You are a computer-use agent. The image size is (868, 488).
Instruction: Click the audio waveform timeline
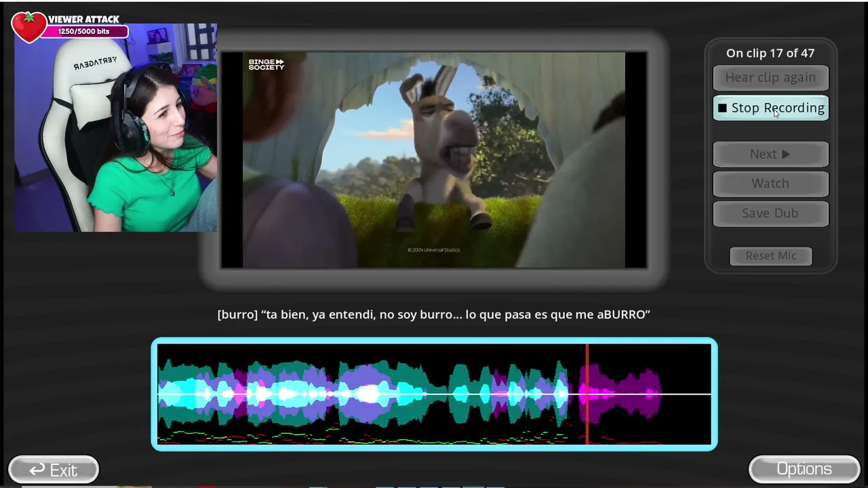point(434,394)
